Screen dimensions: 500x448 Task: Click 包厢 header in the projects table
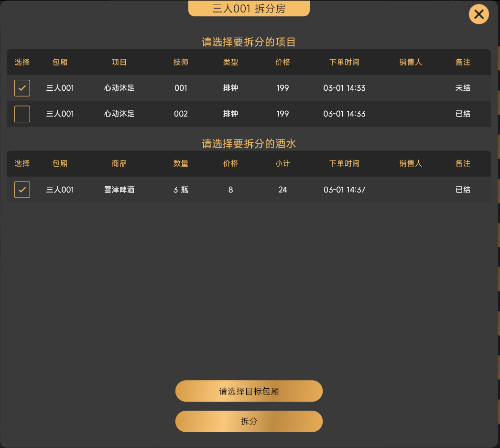pos(60,62)
